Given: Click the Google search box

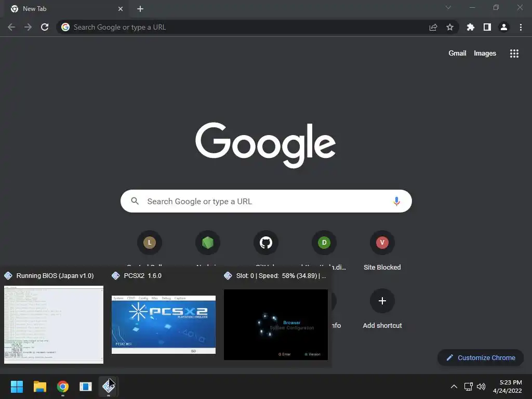Looking at the screenshot, I should (x=266, y=201).
